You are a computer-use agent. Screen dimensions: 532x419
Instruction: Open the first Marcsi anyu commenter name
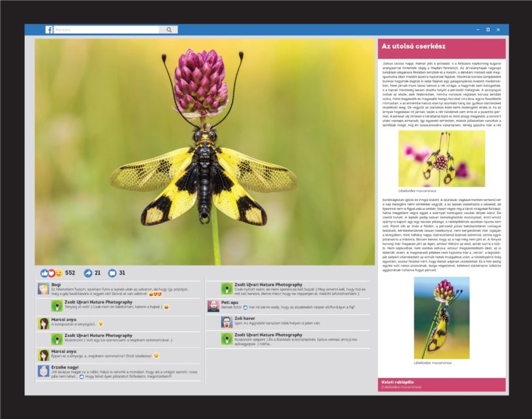(x=63, y=319)
